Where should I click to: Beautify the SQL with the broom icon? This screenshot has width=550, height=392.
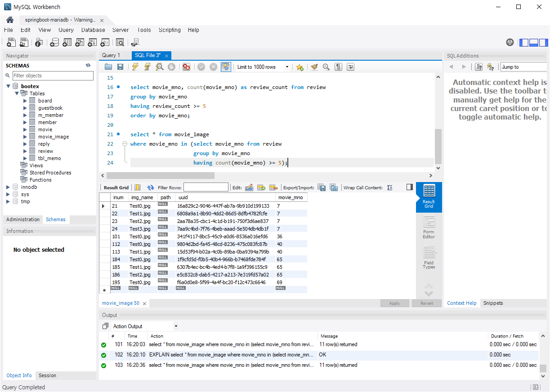coord(314,67)
